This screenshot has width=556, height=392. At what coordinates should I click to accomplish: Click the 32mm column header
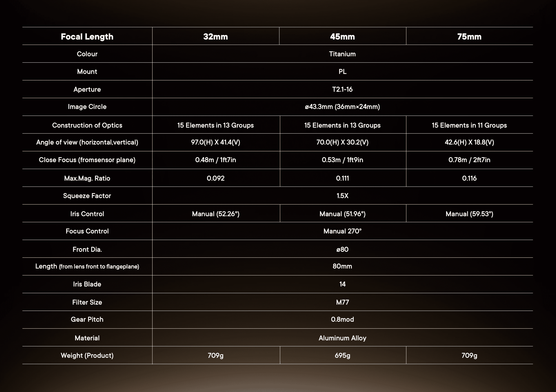click(215, 36)
